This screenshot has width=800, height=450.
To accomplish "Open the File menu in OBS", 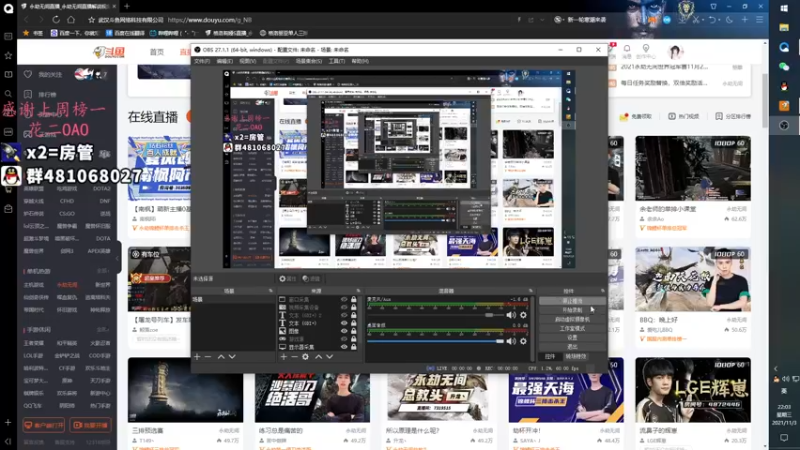I will 202,61.
